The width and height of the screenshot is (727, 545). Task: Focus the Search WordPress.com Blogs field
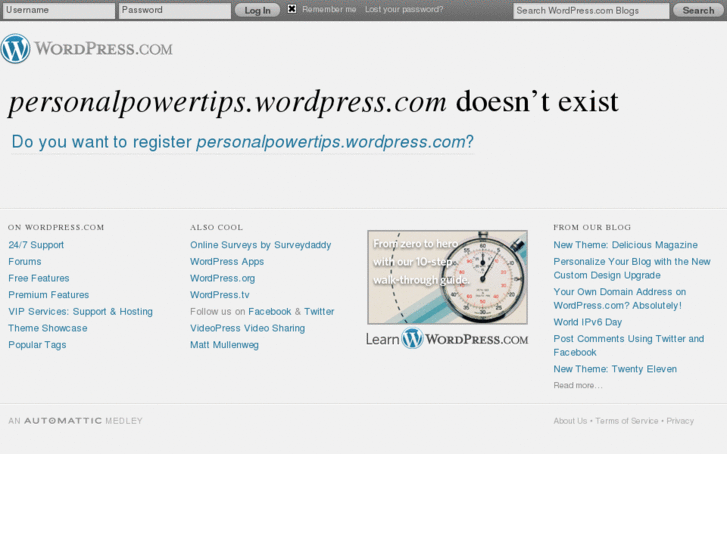tap(591, 11)
